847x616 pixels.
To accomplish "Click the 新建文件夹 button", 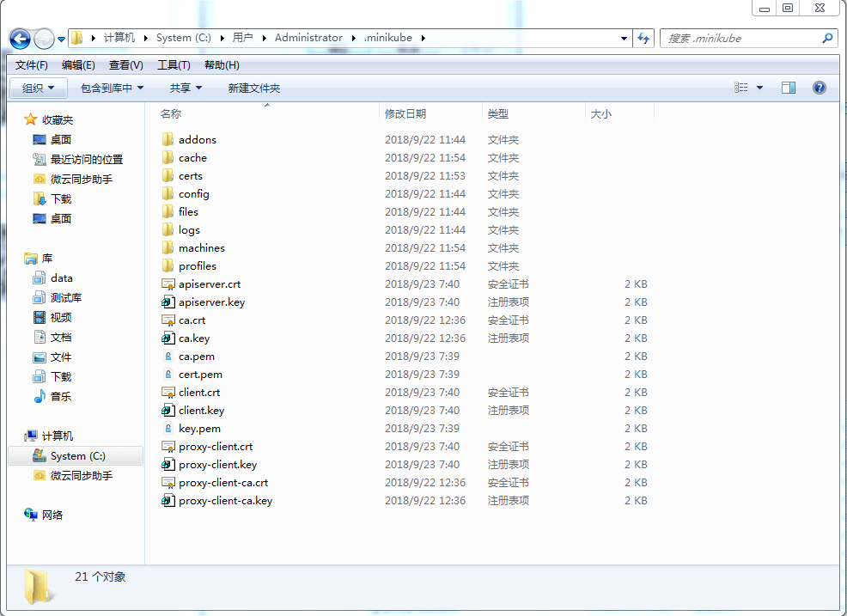I will tap(254, 88).
